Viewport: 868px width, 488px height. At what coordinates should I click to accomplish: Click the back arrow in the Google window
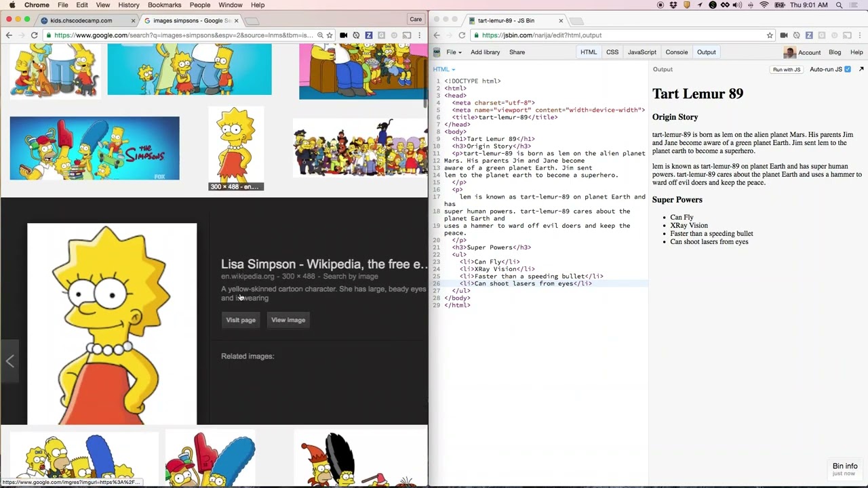9,35
